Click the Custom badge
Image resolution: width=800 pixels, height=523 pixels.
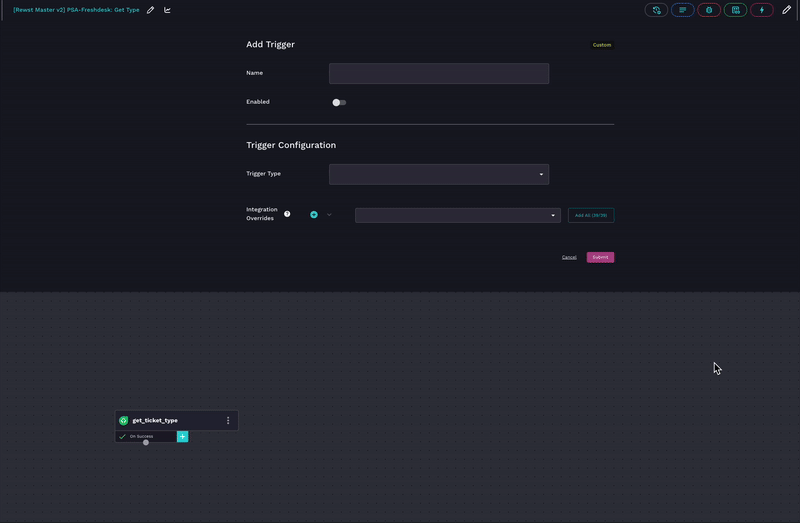pyautogui.click(x=602, y=45)
